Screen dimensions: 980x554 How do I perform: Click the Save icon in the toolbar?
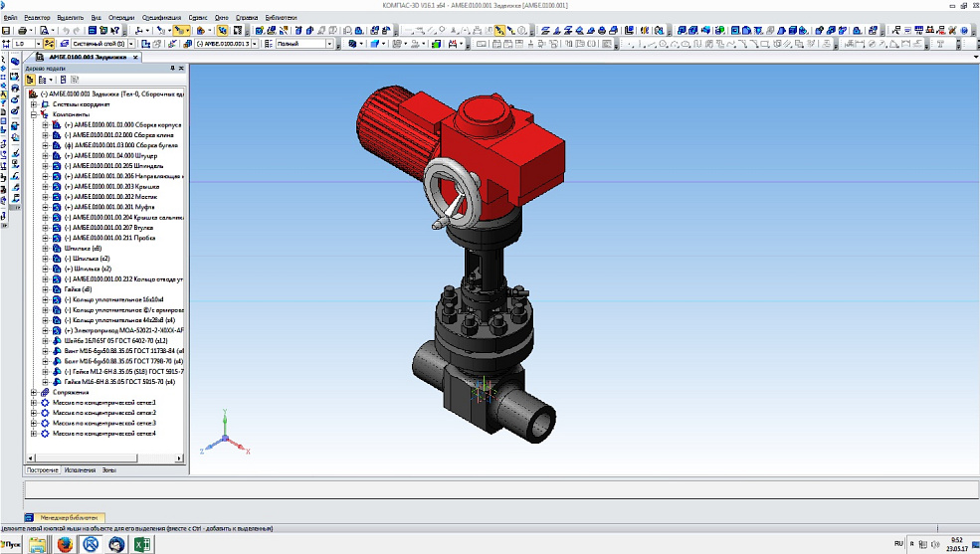click(7, 31)
